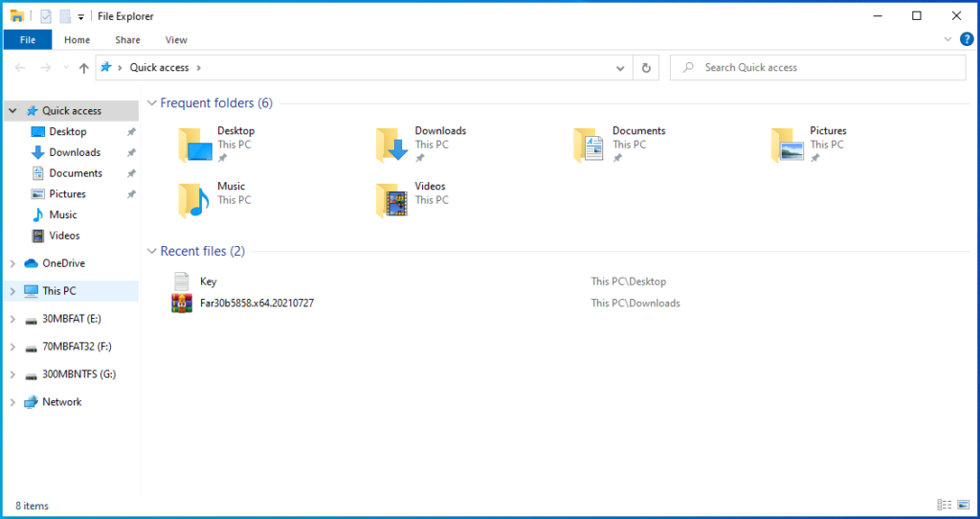The width and height of the screenshot is (980, 519).
Task: Open the Help question mark icon
Action: coord(966,39)
